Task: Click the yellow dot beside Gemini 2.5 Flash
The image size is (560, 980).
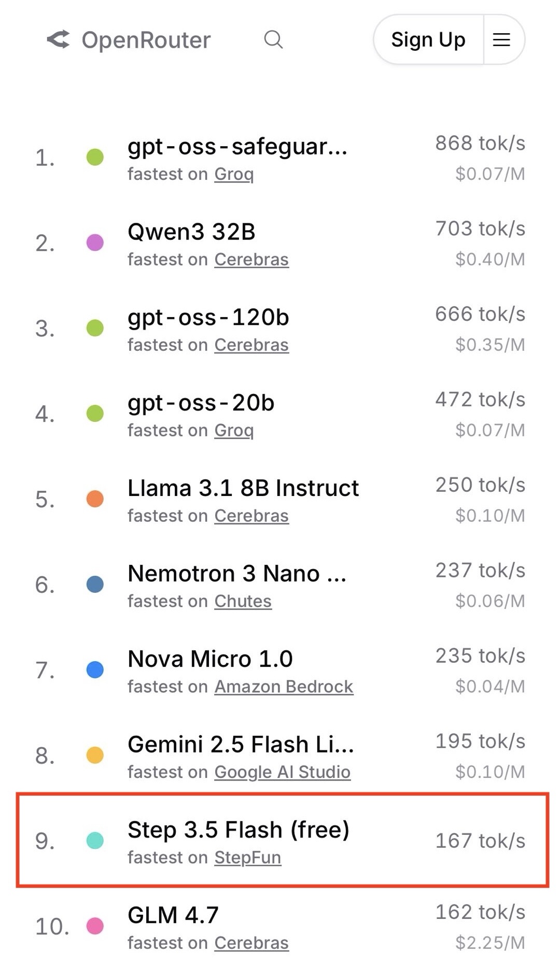Action: pos(95,755)
